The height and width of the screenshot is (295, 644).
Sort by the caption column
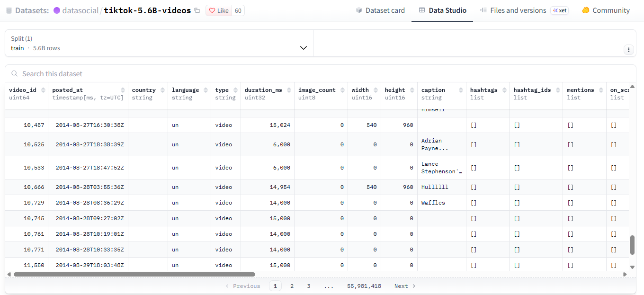[x=461, y=90]
